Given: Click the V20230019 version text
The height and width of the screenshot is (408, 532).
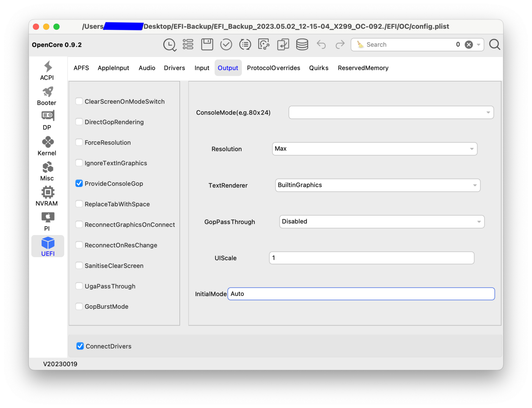Looking at the screenshot, I should [60, 364].
